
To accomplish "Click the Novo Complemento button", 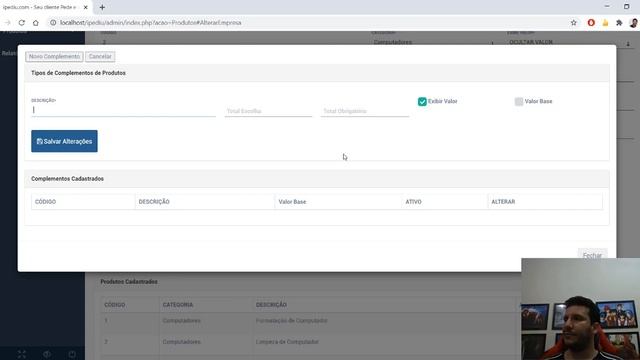I will coord(54,56).
